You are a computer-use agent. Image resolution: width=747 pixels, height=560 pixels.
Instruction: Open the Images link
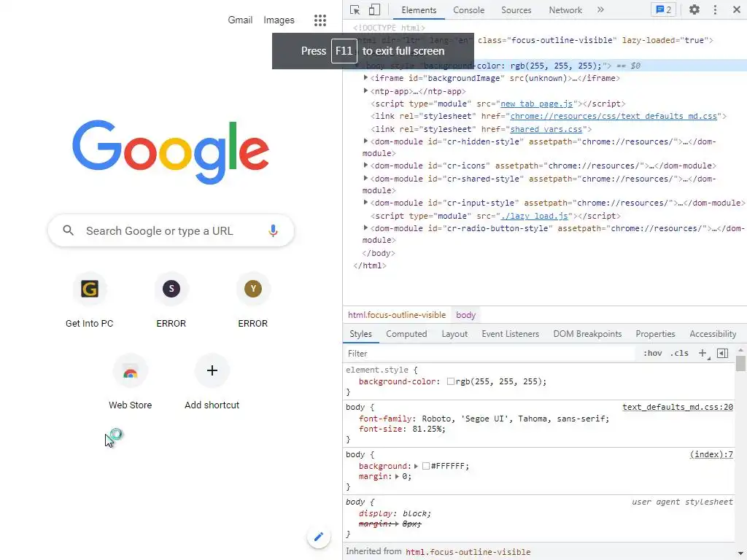pyautogui.click(x=279, y=20)
